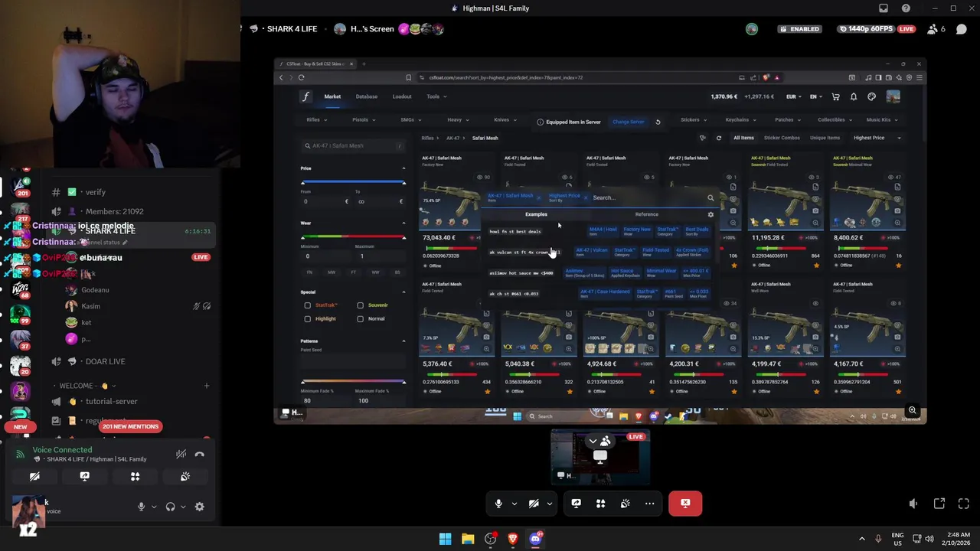Switch to Reference tab in search overlay
Viewport: 980px width, 551px height.
pos(646,214)
